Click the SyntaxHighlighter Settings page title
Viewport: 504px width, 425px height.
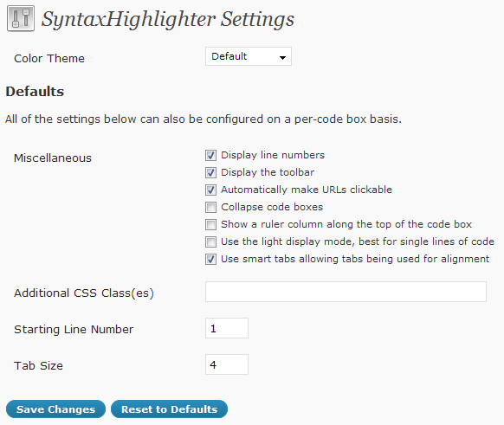[168, 19]
